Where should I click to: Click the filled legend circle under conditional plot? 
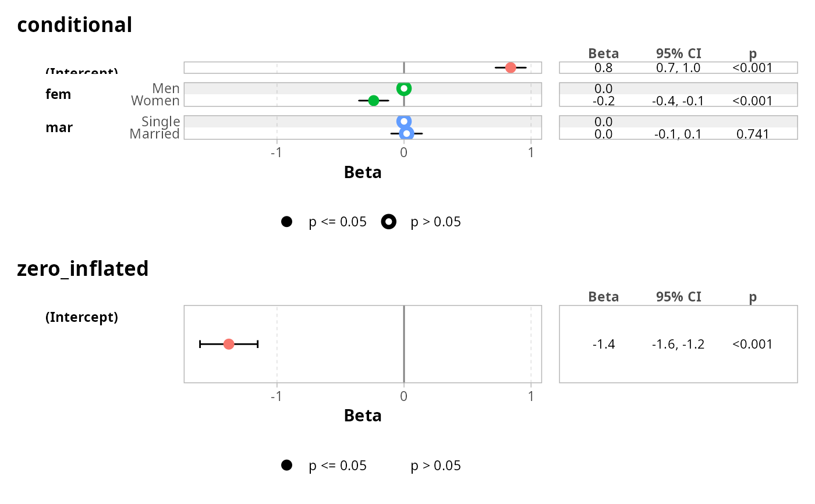[286, 222]
